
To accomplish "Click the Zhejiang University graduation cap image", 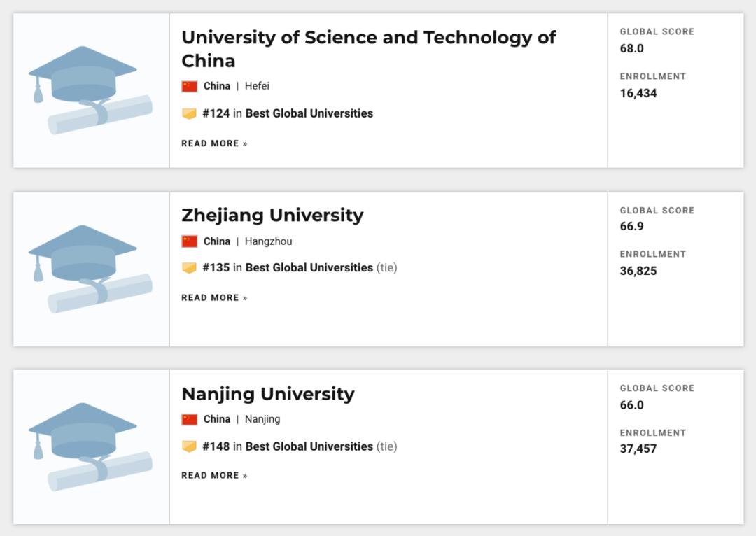I will point(91,269).
